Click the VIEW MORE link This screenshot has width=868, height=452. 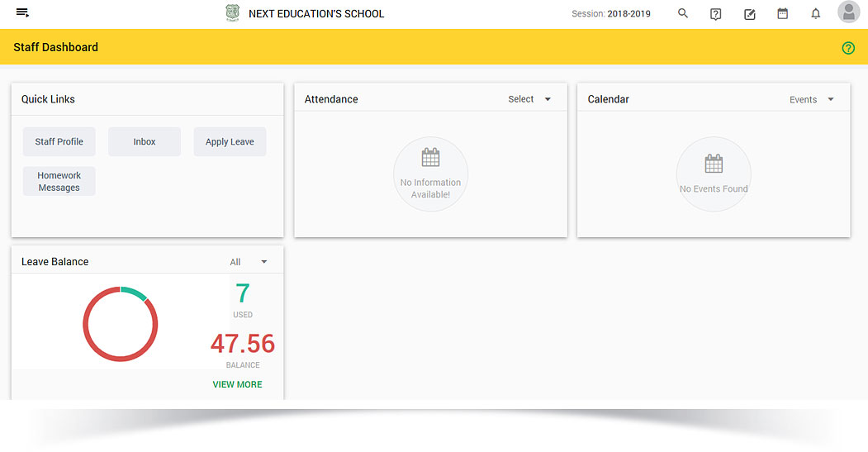tap(237, 384)
